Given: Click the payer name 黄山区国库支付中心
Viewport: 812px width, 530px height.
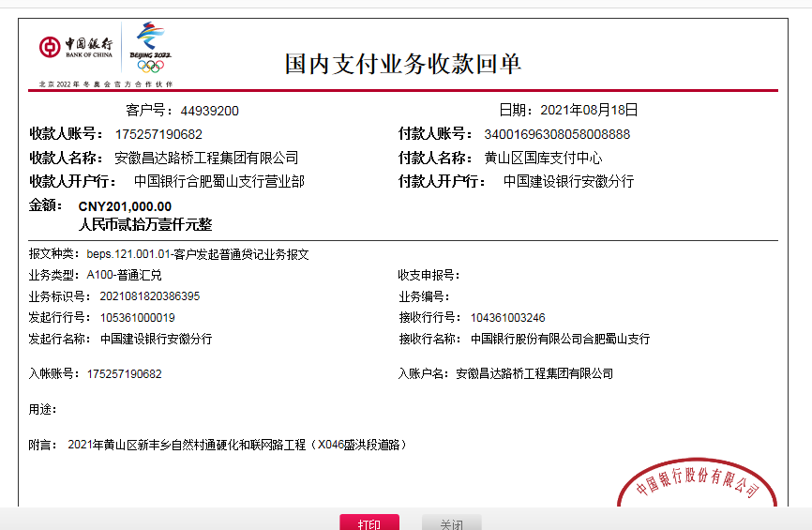Looking at the screenshot, I should pos(543,158).
